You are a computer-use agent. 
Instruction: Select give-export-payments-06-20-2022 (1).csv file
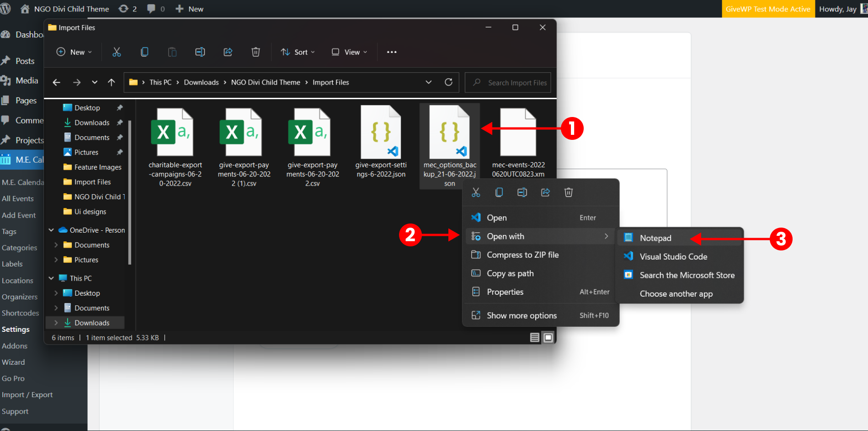pyautogui.click(x=244, y=147)
